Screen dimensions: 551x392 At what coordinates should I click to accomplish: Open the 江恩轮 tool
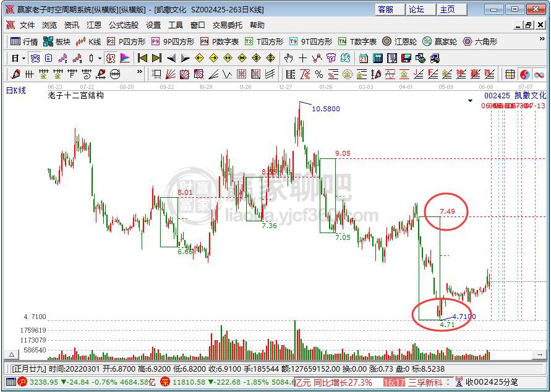[x=399, y=42]
